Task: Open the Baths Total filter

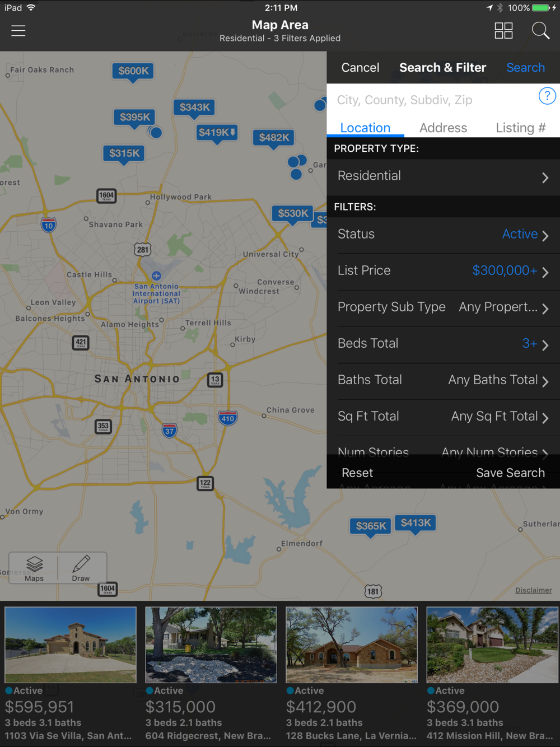Action: 444,381
